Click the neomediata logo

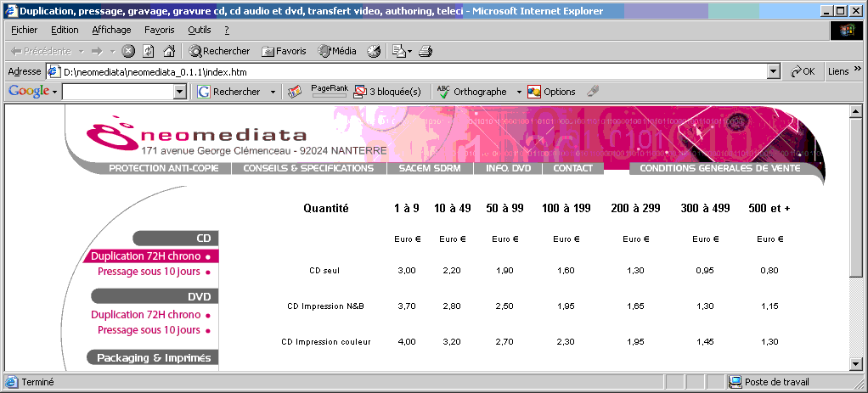tap(196, 133)
